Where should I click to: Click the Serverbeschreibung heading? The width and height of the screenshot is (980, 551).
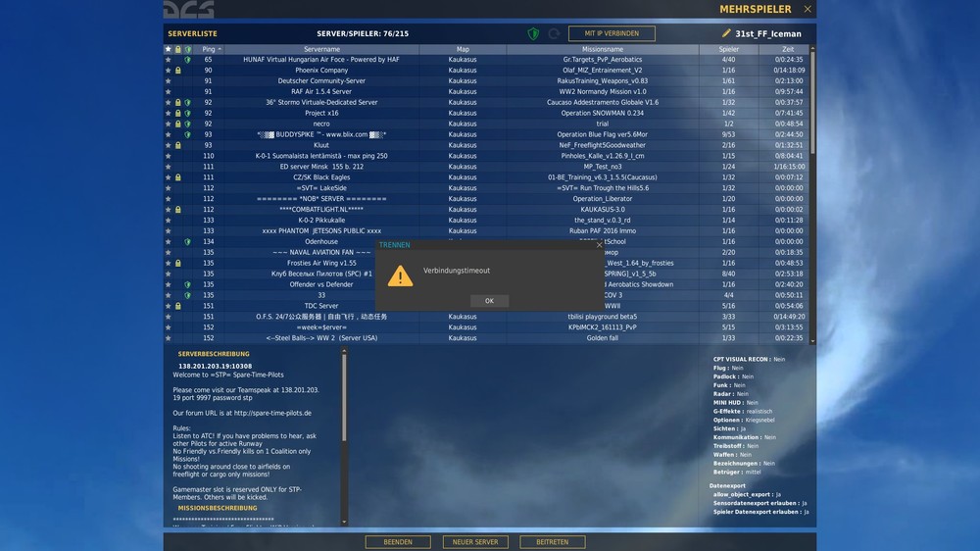pyautogui.click(x=214, y=354)
